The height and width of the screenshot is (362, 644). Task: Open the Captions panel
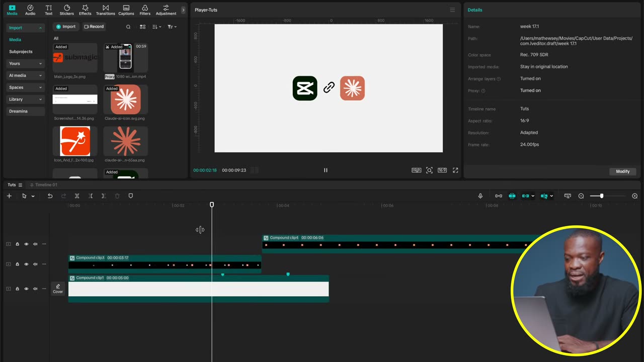click(126, 10)
